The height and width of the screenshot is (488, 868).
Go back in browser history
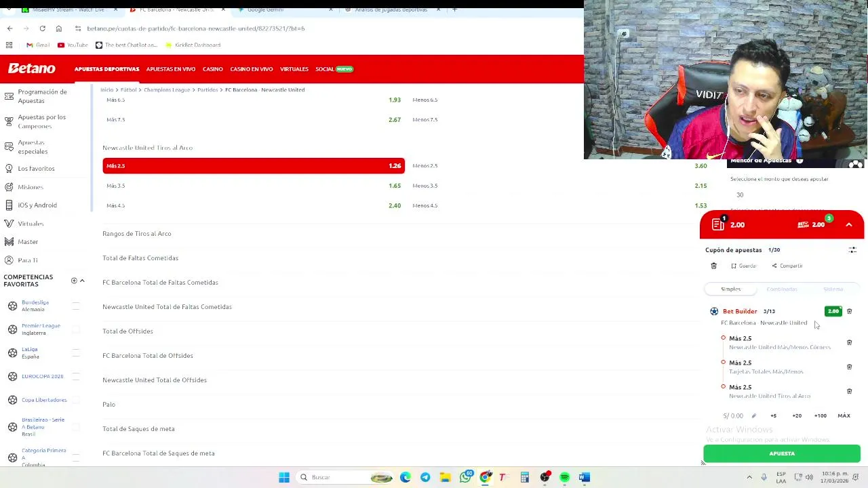click(9, 28)
